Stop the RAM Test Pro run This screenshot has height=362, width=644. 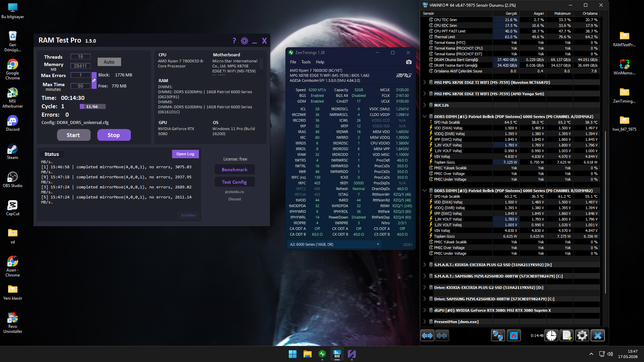click(x=114, y=135)
